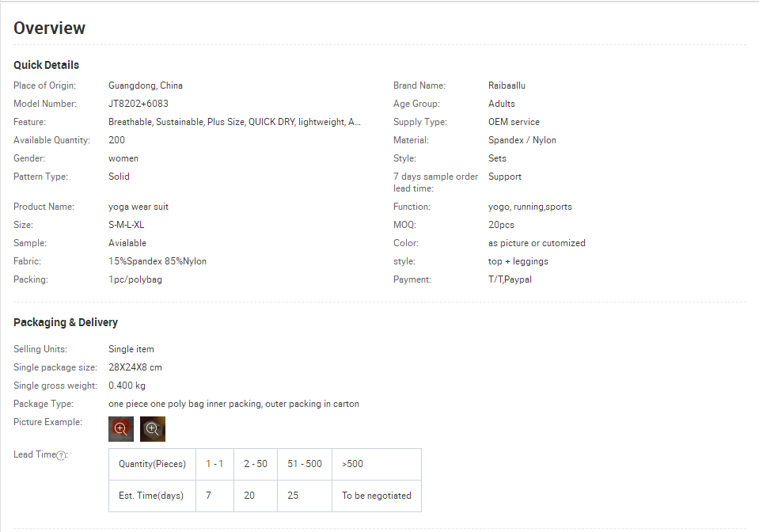Click the Overview heading
The width and height of the screenshot is (759, 532).
(x=49, y=28)
